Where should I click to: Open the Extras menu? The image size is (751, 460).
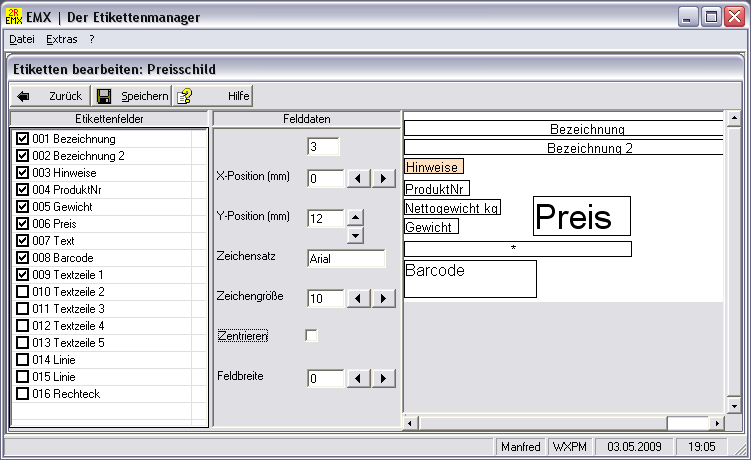point(61,39)
